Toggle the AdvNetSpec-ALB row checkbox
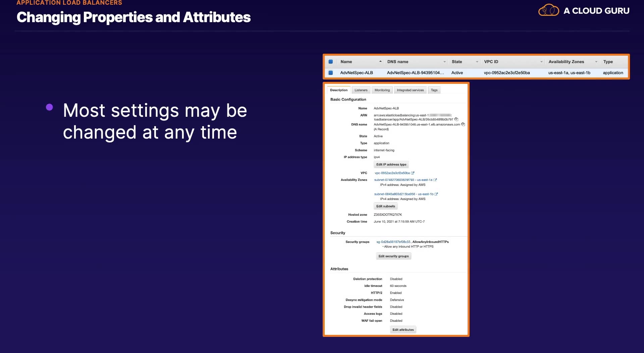 coord(331,73)
